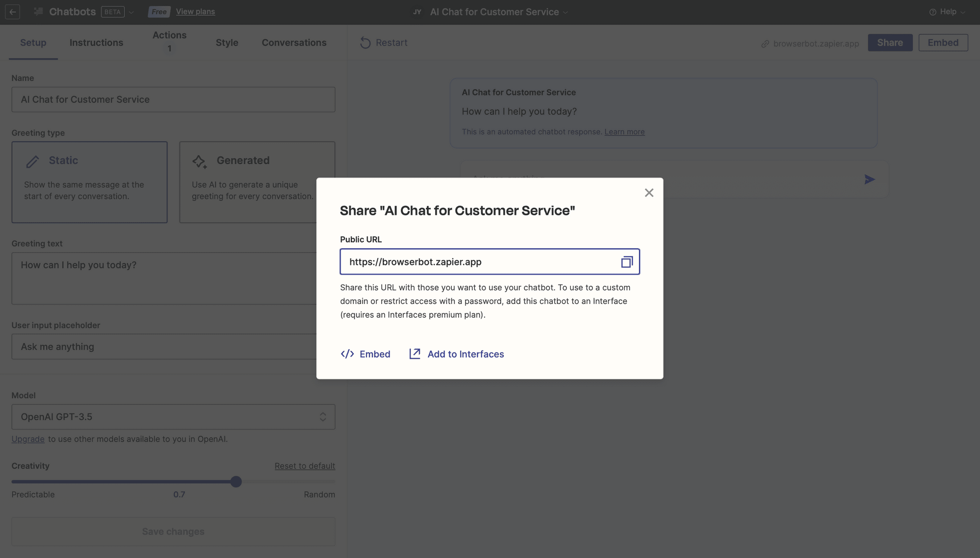This screenshot has height=558, width=980.
Task: Click the Save changes button
Action: [x=173, y=532]
